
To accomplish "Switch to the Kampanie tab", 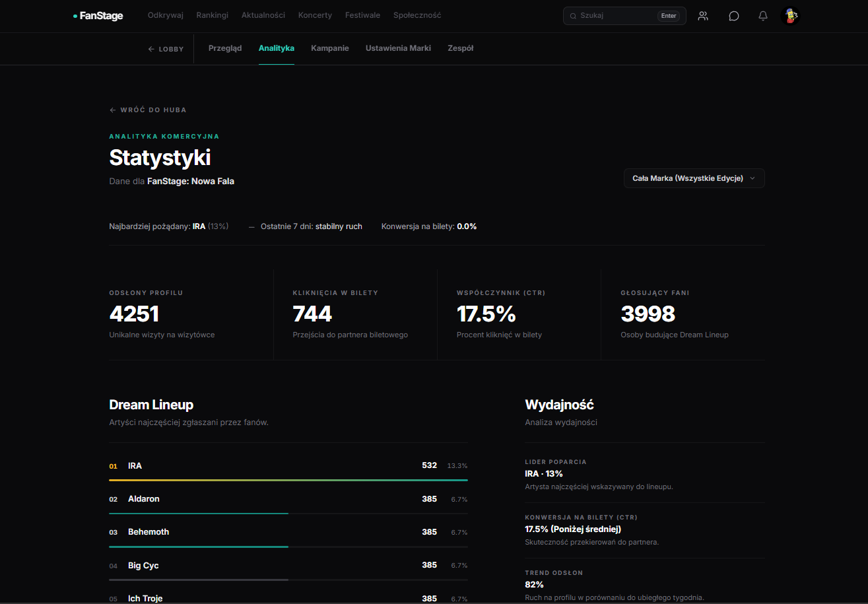I will coord(330,48).
